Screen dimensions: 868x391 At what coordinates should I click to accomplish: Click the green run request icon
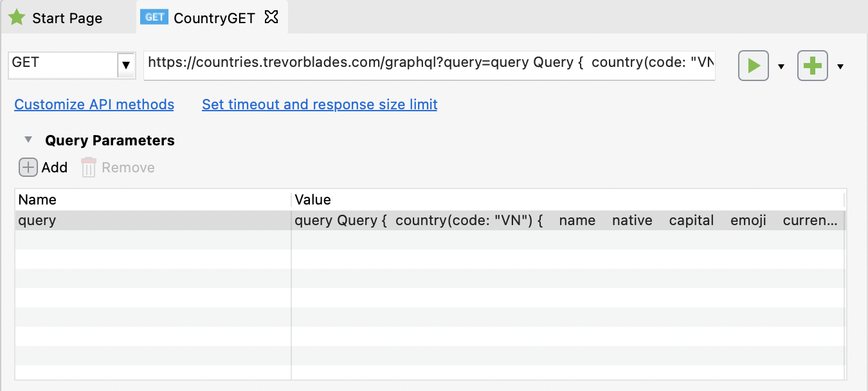pyautogui.click(x=753, y=65)
